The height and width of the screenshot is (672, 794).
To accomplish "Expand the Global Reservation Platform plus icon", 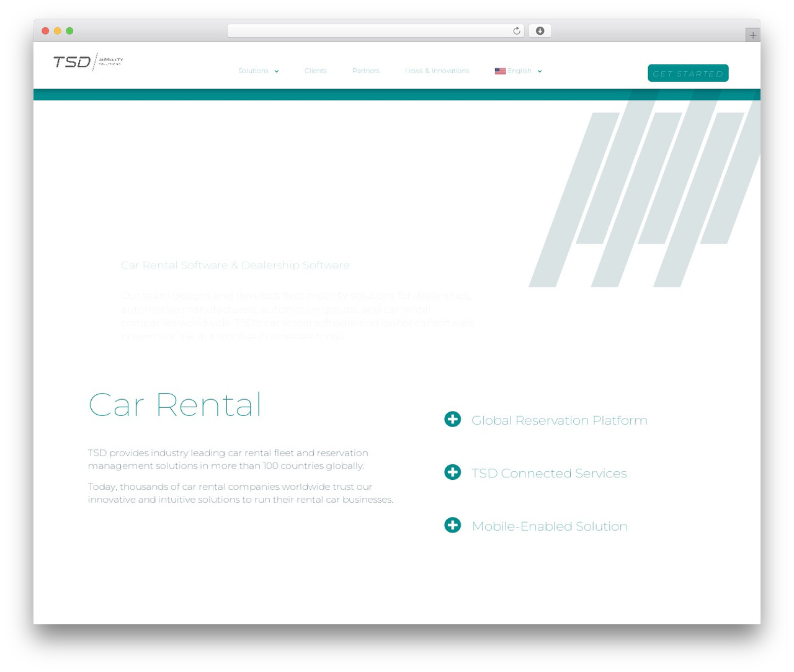I will (x=453, y=420).
